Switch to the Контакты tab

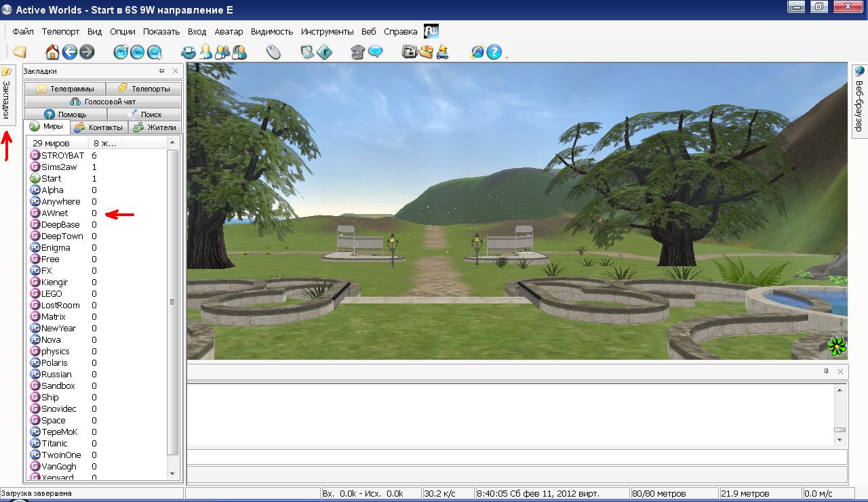pyautogui.click(x=98, y=127)
